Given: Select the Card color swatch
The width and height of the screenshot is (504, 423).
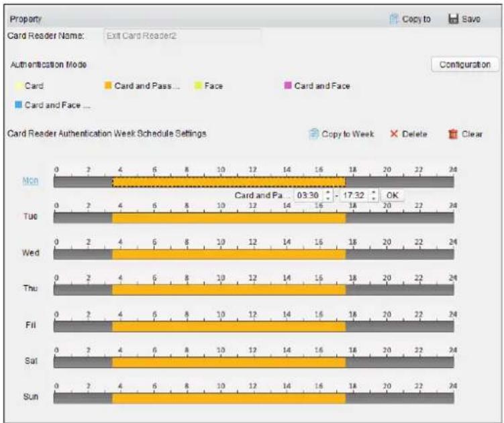Looking at the screenshot, I should pos(18,86).
